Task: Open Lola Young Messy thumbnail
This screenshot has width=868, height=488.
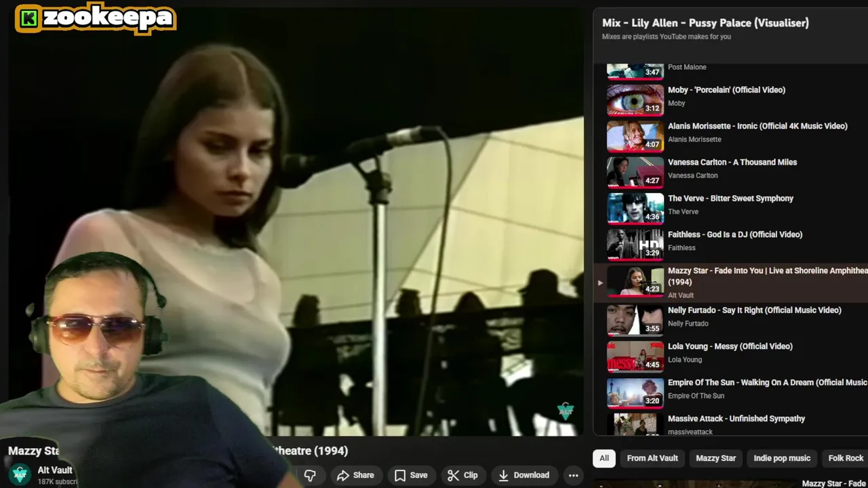Action: pos(635,356)
